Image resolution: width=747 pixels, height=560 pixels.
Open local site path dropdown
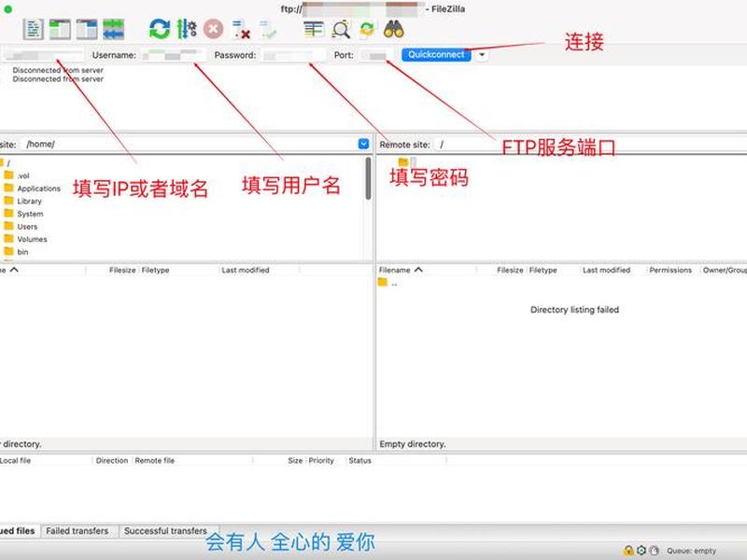point(363,144)
